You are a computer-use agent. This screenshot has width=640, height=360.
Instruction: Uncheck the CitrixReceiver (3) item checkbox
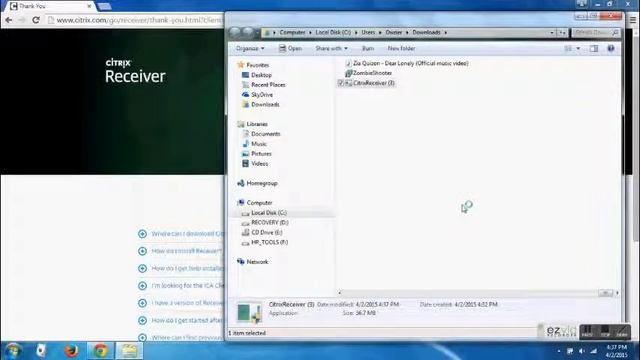click(341, 83)
